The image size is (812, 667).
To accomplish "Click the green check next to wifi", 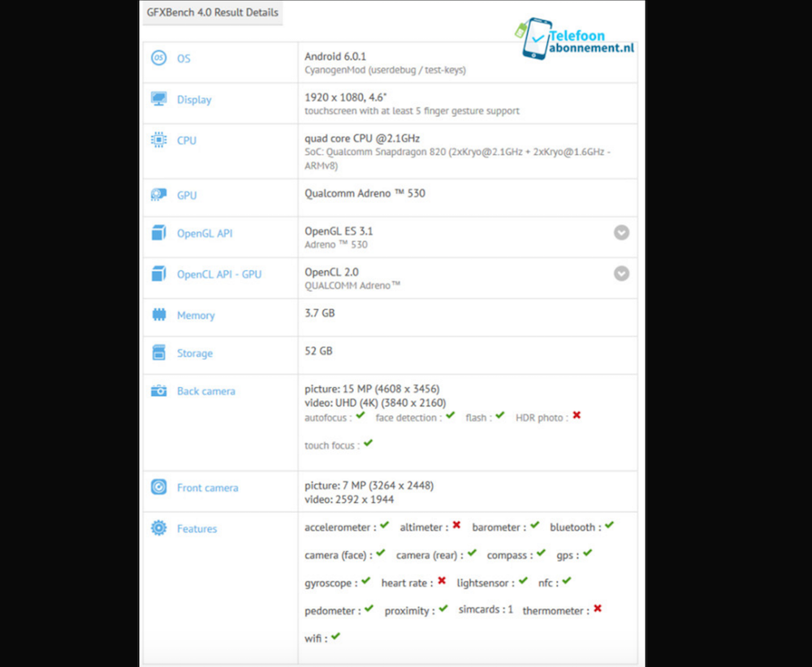I will (x=335, y=636).
